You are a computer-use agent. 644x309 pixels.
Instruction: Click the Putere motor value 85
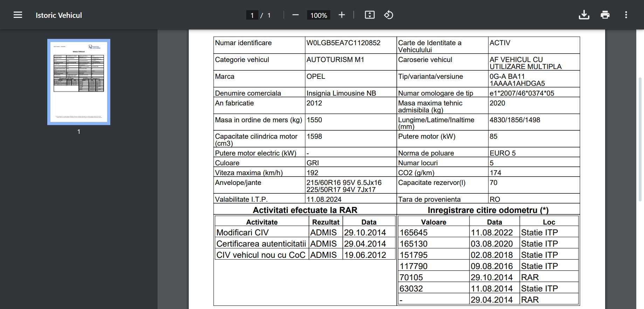pyautogui.click(x=493, y=136)
